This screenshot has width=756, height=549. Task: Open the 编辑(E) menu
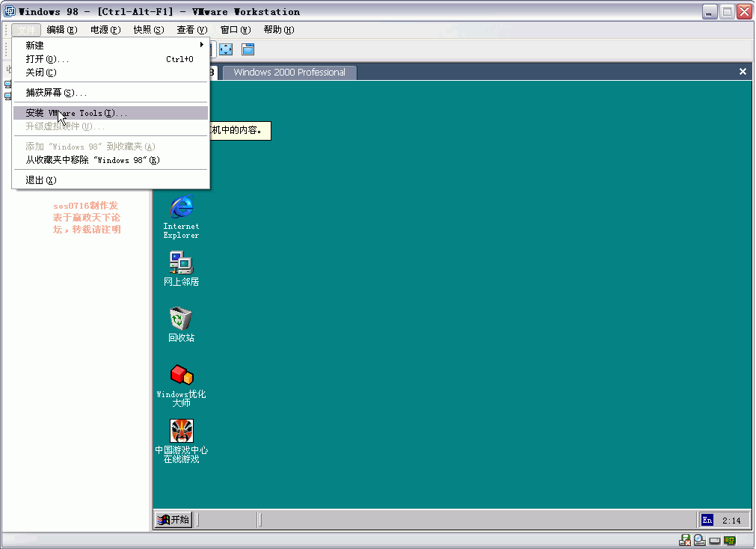[x=62, y=30]
